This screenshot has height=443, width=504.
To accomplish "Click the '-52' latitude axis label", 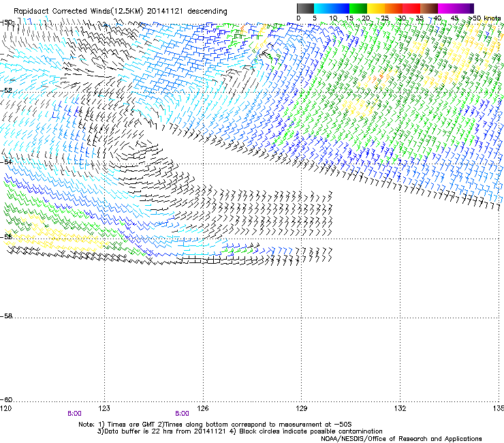I will [6, 91].
